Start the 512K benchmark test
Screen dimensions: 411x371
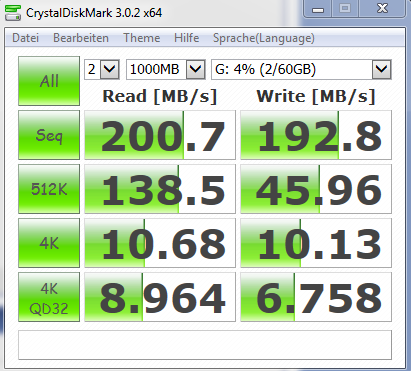[49, 189]
